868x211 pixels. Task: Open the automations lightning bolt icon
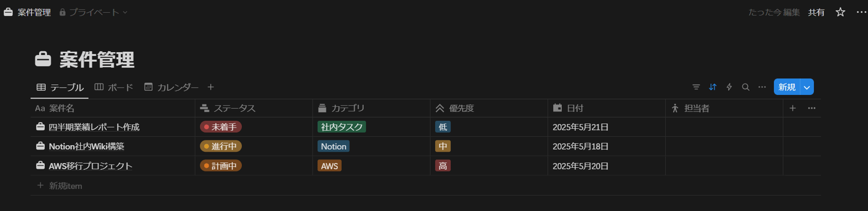point(729,87)
